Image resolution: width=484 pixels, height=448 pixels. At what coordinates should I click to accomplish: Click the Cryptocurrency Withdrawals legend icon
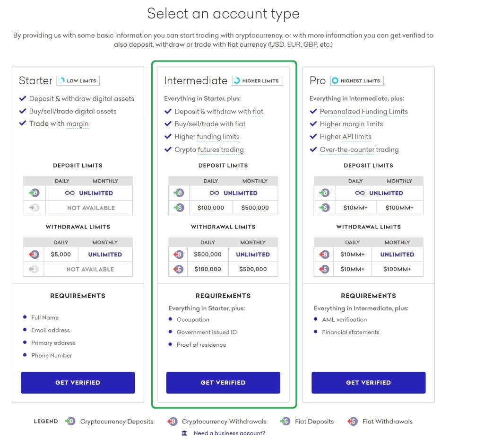coord(173,422)
